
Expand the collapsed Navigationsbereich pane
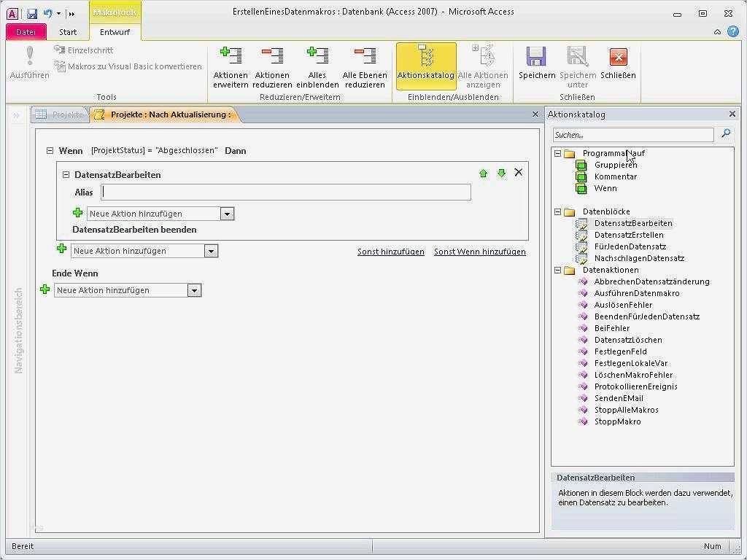point(16,114)
